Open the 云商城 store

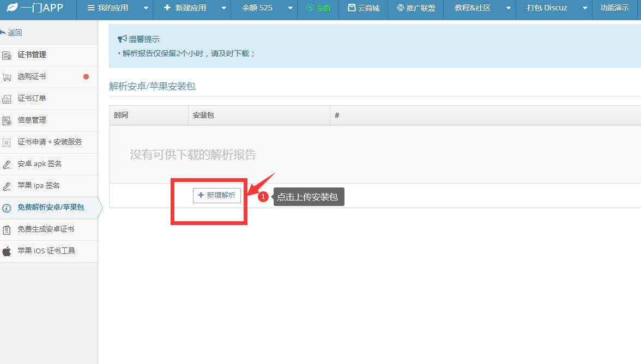point(364,8)
